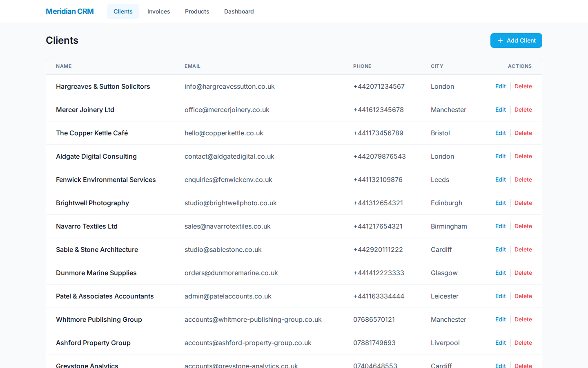Delete Fenwick Environmental Services
Screen dimensions: 588x368
coord(523,180)
